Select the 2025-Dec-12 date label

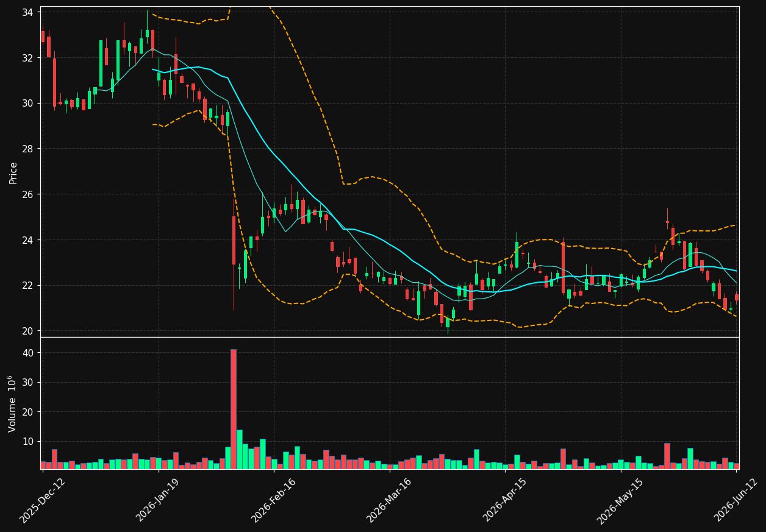coord(42,500)
